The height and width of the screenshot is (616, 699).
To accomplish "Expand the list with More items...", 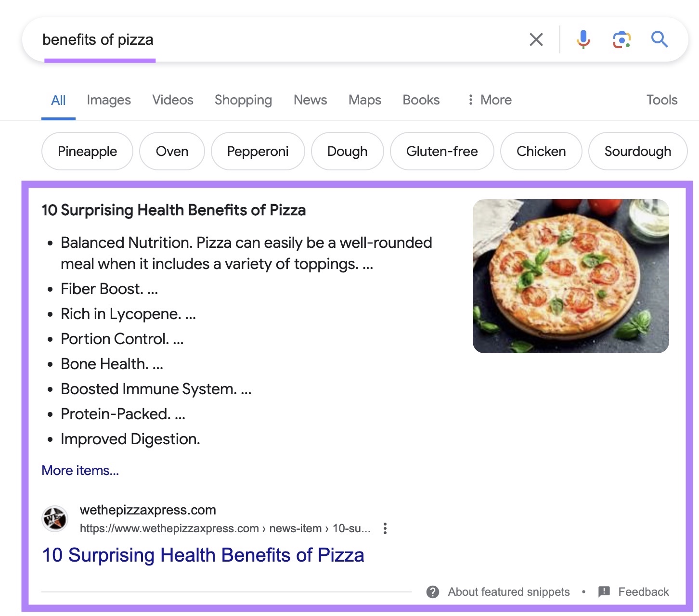I will click(x=79, y=470).
